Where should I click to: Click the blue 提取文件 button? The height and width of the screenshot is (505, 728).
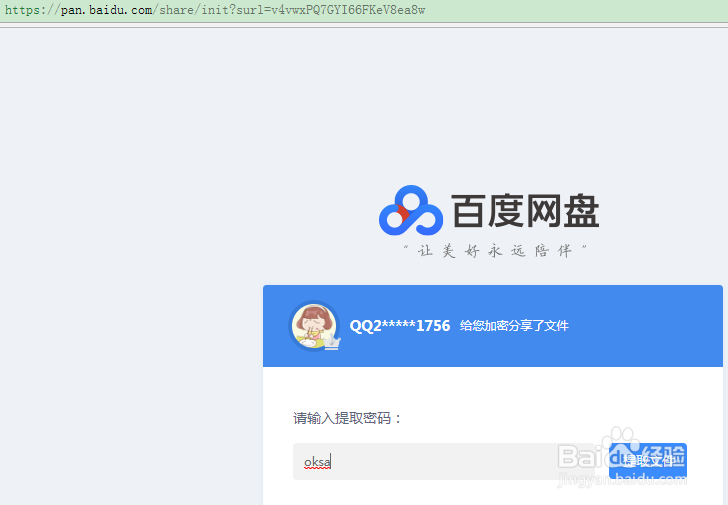click(648, 461)
